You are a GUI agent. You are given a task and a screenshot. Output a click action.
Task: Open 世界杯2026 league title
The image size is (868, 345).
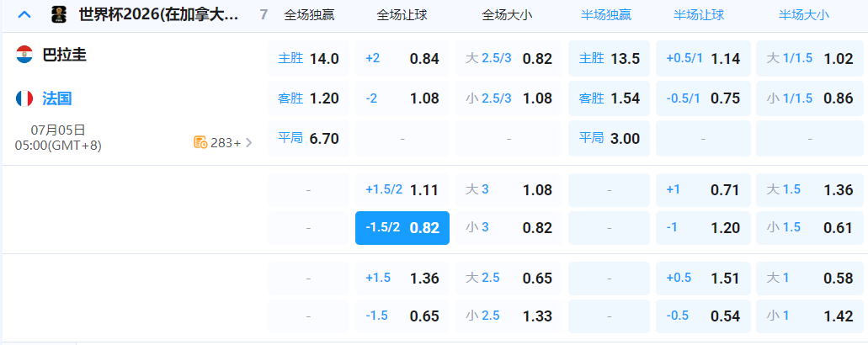click(159, 15)
